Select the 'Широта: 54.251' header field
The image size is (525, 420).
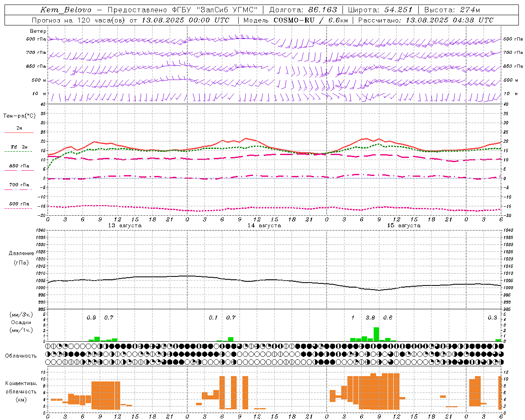380,10
